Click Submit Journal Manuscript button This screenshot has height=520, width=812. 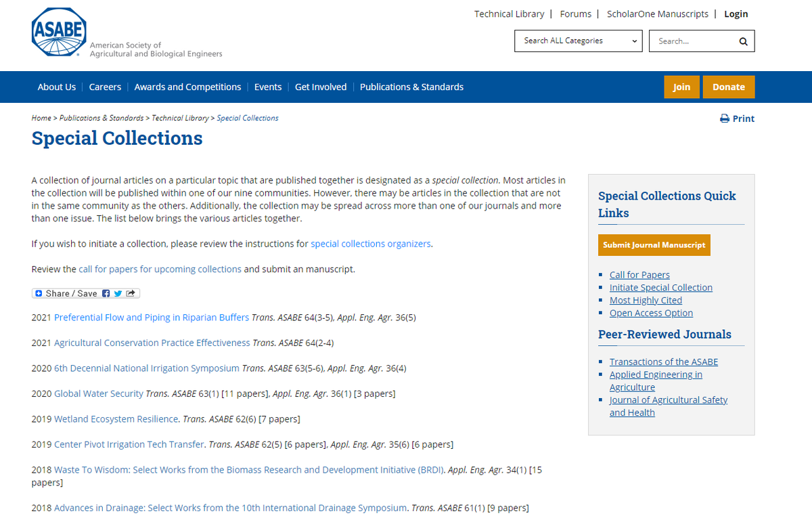(654, 245)
